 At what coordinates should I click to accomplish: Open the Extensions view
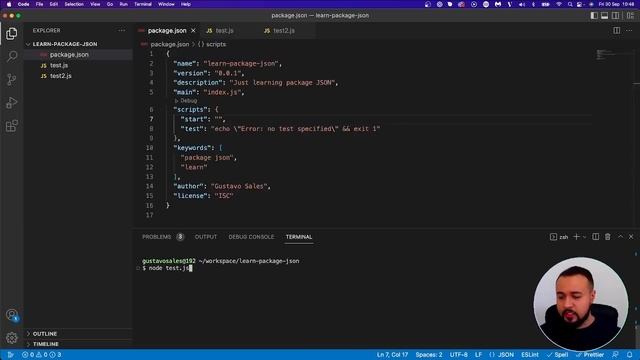(x=11, y=126)
